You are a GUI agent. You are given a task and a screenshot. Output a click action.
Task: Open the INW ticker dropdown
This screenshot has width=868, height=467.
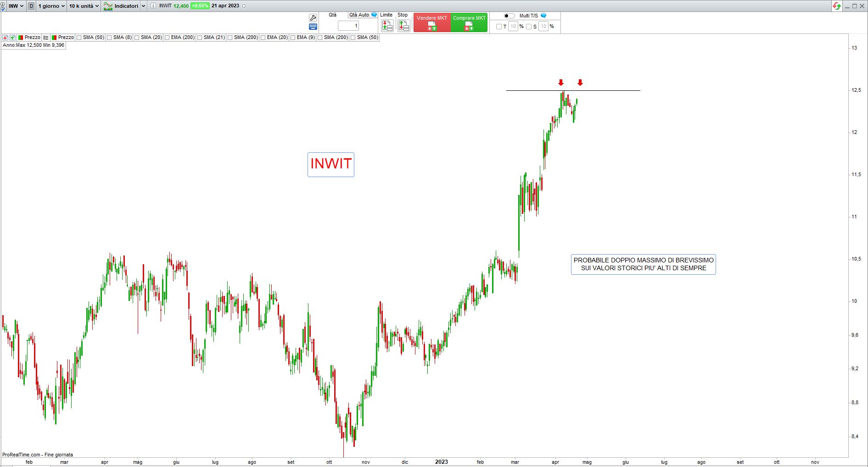tap(16, 6)
